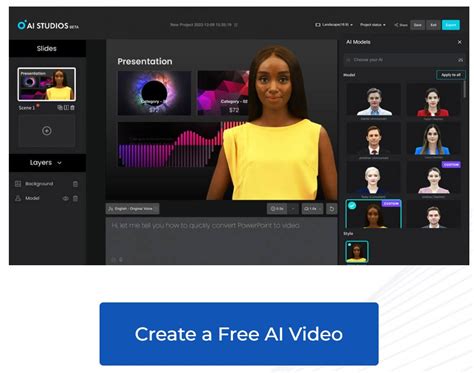This screenshot has width=474, height=373.
Task: Delete the Model layer using its trash icon
Action: (75, 198)
